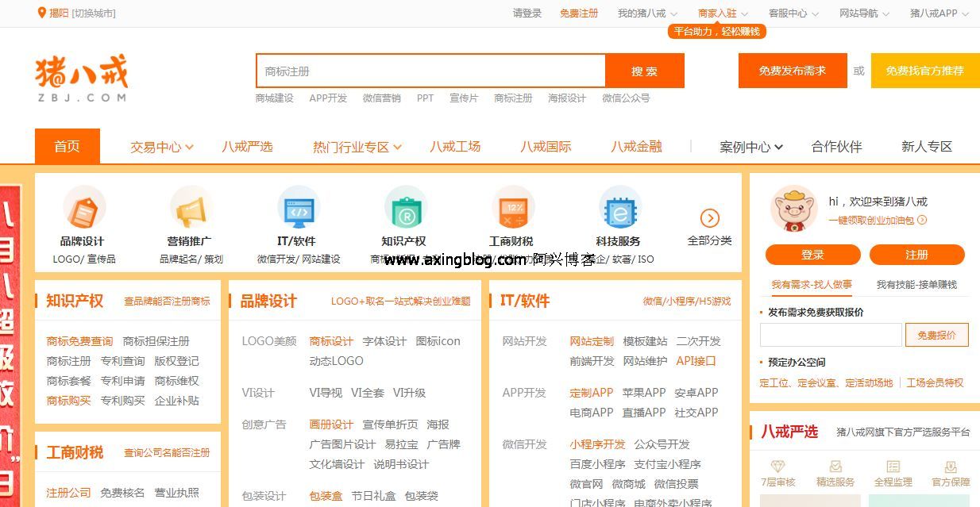Click the 登录 button in welcome panel
Image resolution: width=980 pixels, height=507 pixels.
point(812,255)
